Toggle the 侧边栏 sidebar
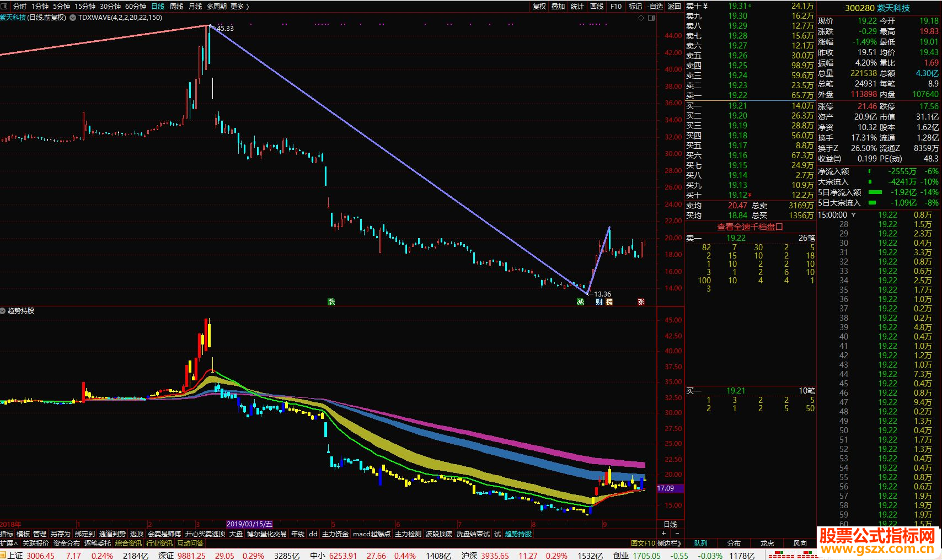The width and height of the screenshot is (942, 560). (670, 543)
